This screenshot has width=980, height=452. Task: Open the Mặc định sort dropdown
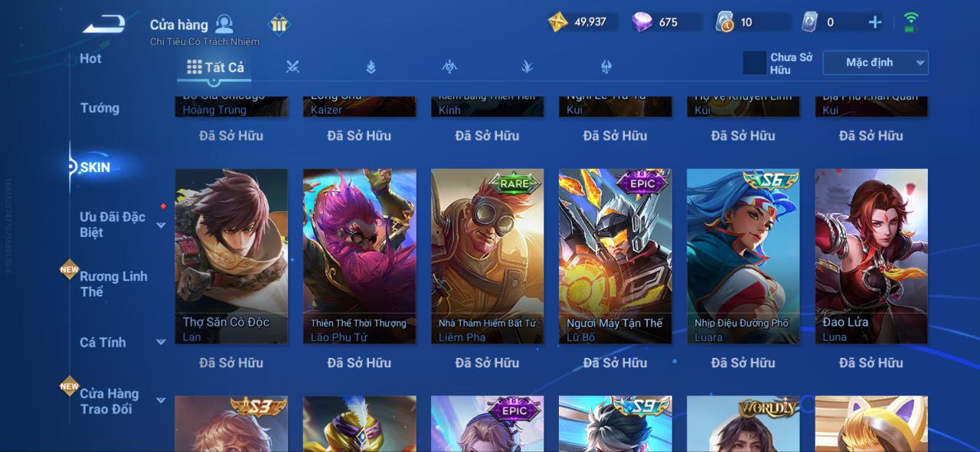[875, 63]
